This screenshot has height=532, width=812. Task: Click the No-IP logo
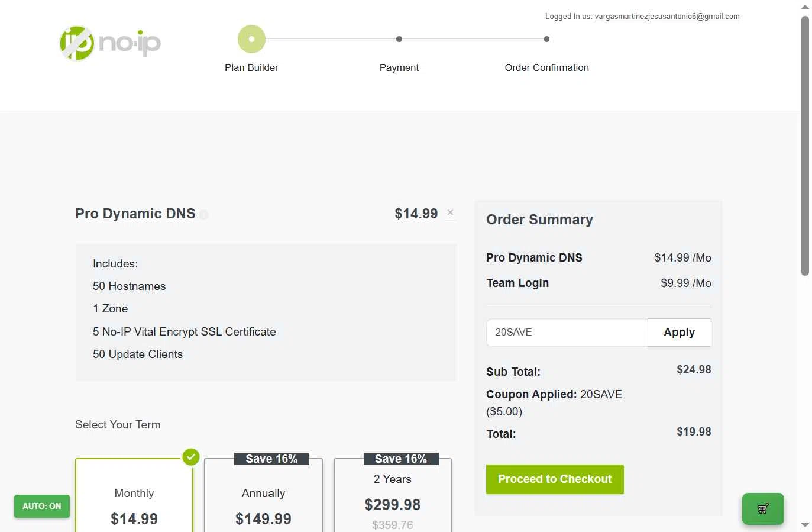pos(110,43)
